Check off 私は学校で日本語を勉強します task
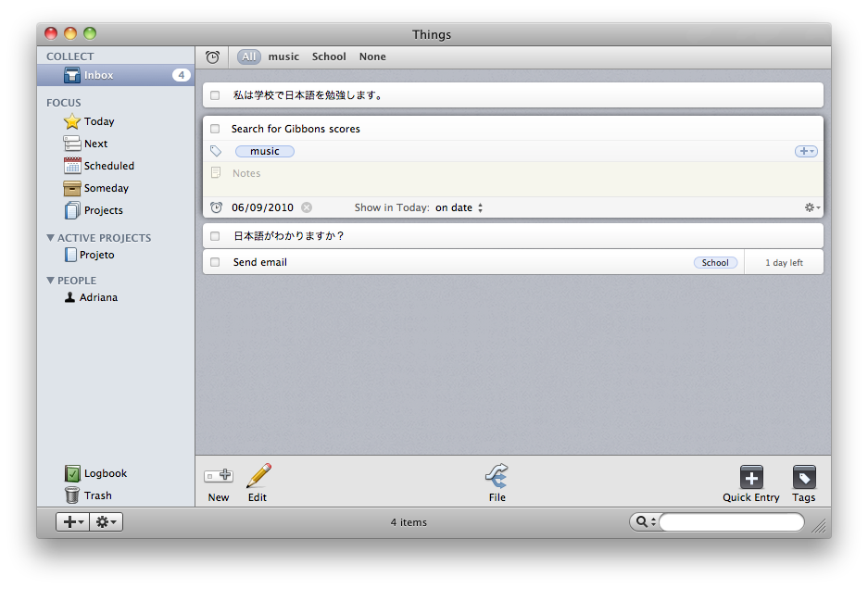Image resolution: width=868 pixels, height=589 pixels. click(x=215, y=95)
